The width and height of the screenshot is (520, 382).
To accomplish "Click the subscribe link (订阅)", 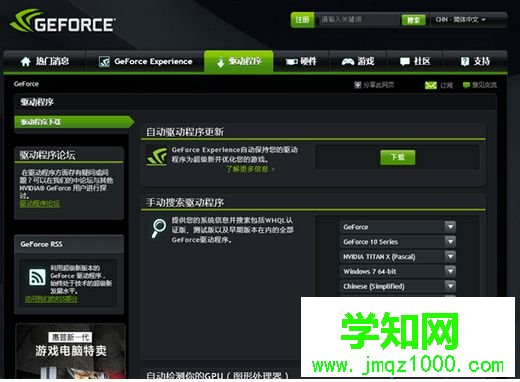I will pyautogui.click(x=446, y=85).
